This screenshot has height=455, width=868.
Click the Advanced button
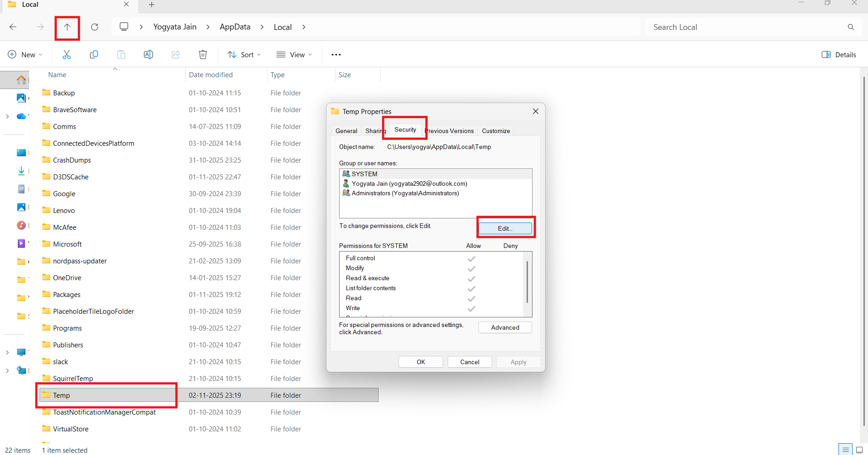click(x=505, y=327)
